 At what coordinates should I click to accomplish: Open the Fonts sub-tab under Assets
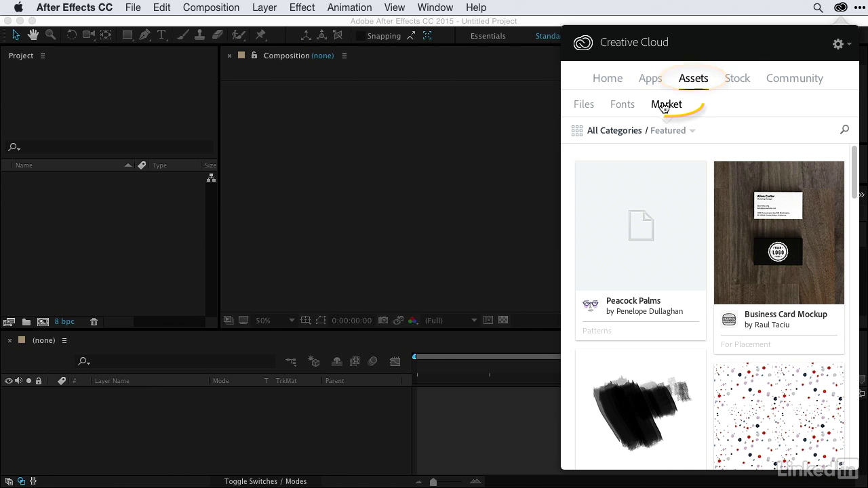click(623, 104)
